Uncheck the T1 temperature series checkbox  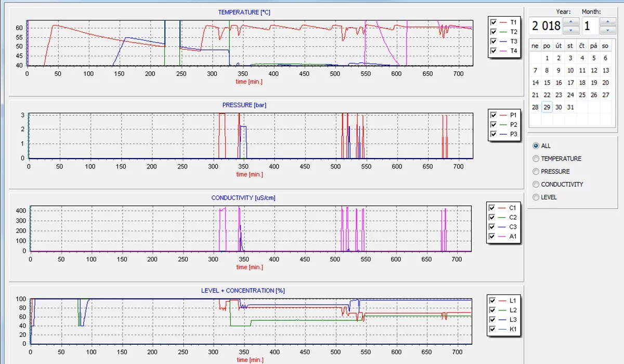[x=493, y=22]
